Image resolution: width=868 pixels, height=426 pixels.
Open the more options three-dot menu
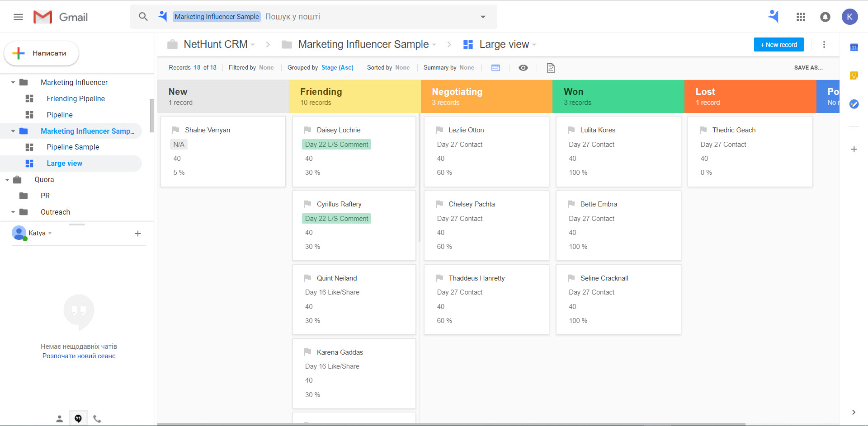tap(824, 44)
